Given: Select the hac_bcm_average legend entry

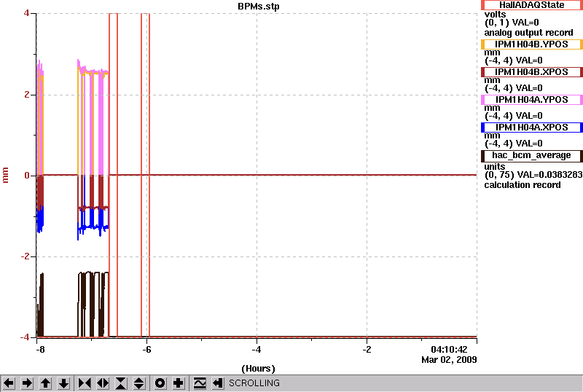Looking at the screenshot, I should click(x=532, y=156).
